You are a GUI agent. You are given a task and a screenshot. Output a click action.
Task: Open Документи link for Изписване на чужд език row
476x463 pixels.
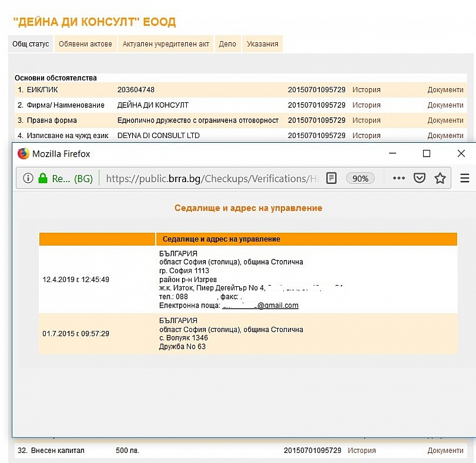pos(445,136)
